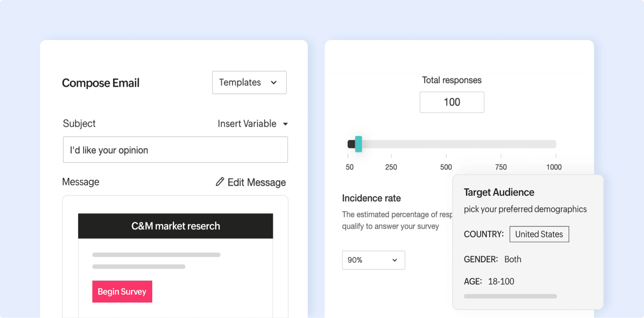Click the AGE: label

point(473,282)
